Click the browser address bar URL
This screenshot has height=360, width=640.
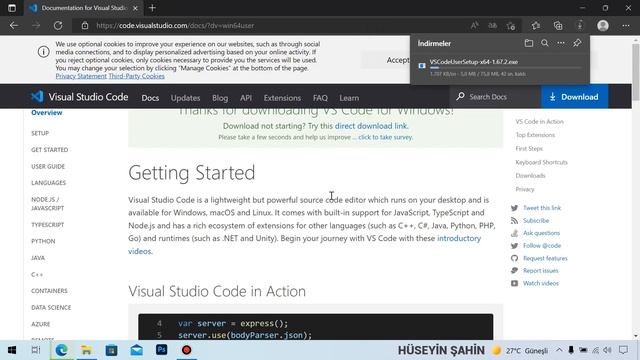(x=175, y=26)
